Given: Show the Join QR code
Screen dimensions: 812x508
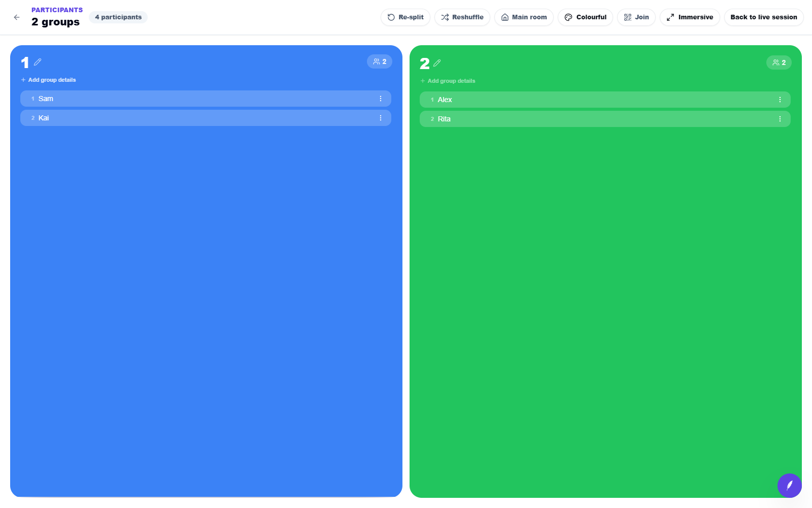Looking at the screenshot, I should coord(636,17).
